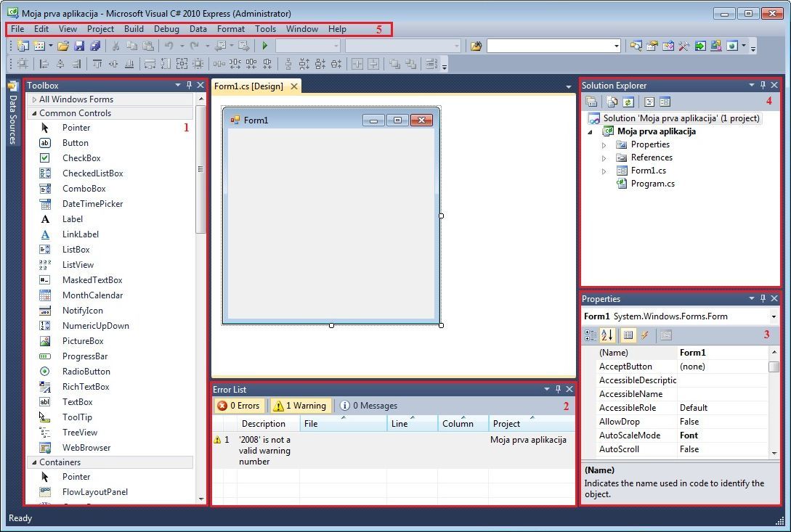Viewport: 791px width, 532px height.
Task: Pin the Toolbox panel with auto-hide pushpin
Action: [x=189, y=85]
